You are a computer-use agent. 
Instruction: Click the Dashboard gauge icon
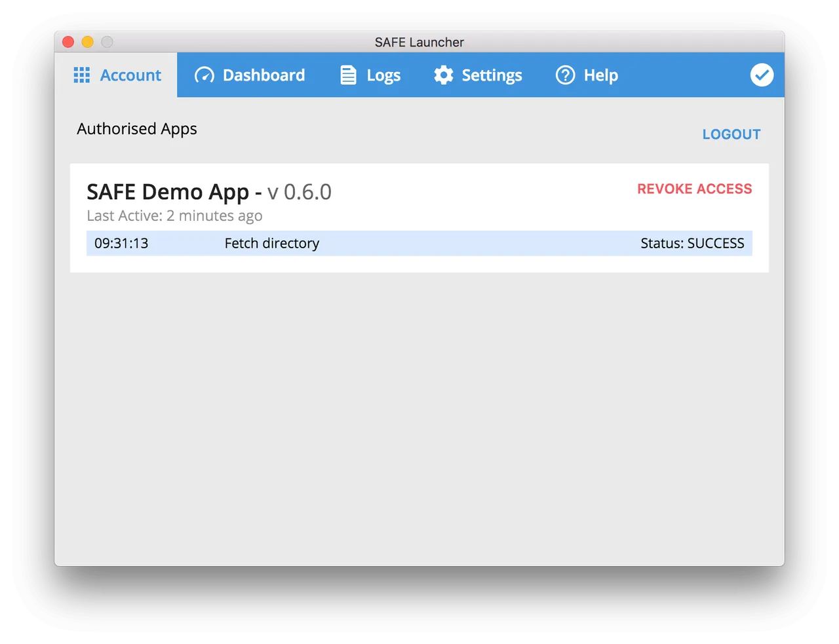(205, 75)
